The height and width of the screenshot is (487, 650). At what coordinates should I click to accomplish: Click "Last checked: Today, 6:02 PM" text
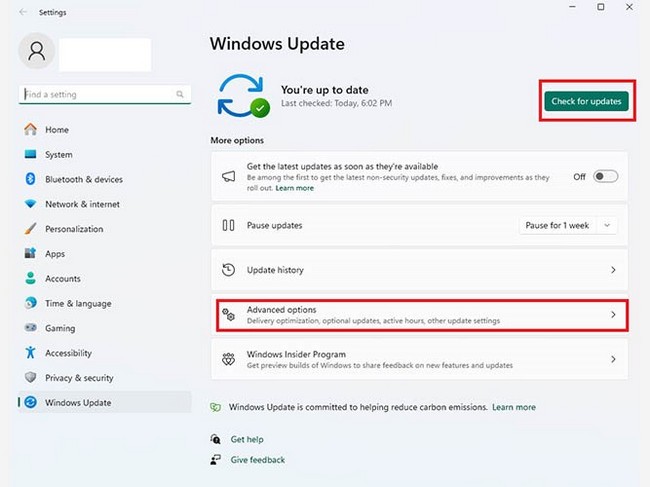[x=337, y=103]
